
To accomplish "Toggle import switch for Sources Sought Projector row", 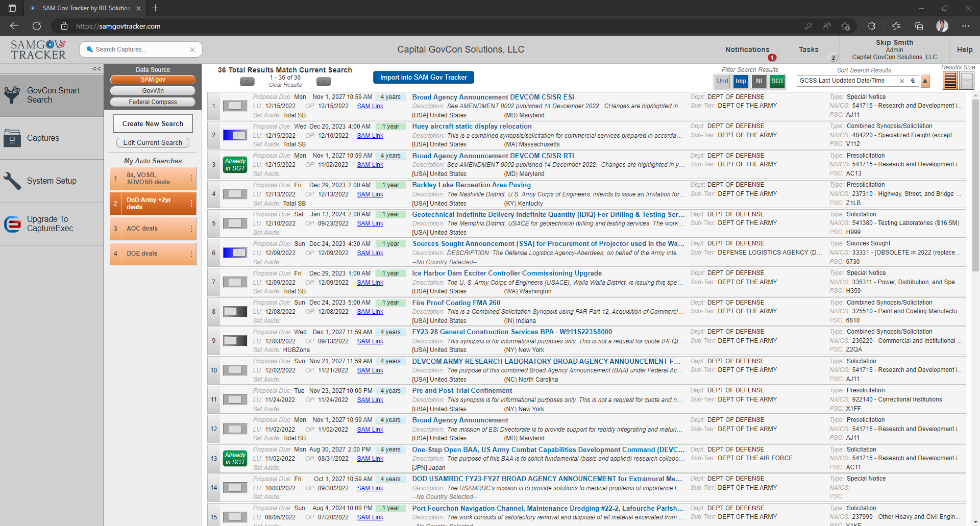I will [x=235, y=253].
